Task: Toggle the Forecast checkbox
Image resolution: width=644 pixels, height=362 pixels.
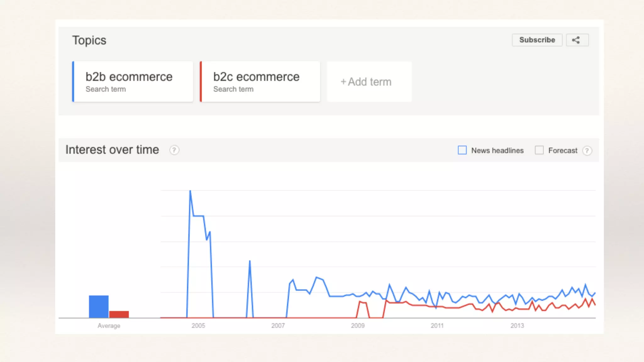Action: tap(539, 150)
